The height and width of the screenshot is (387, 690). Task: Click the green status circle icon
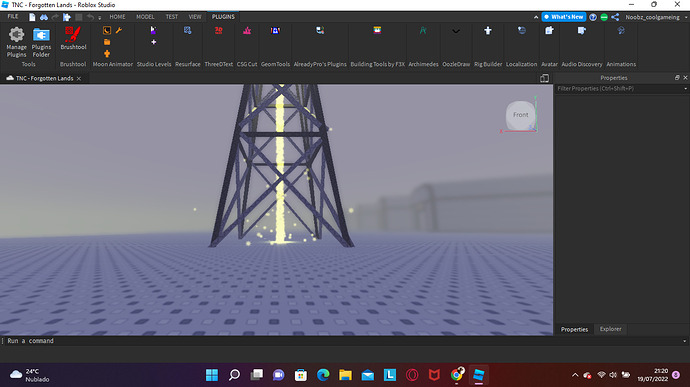click(x=604, y=17)
